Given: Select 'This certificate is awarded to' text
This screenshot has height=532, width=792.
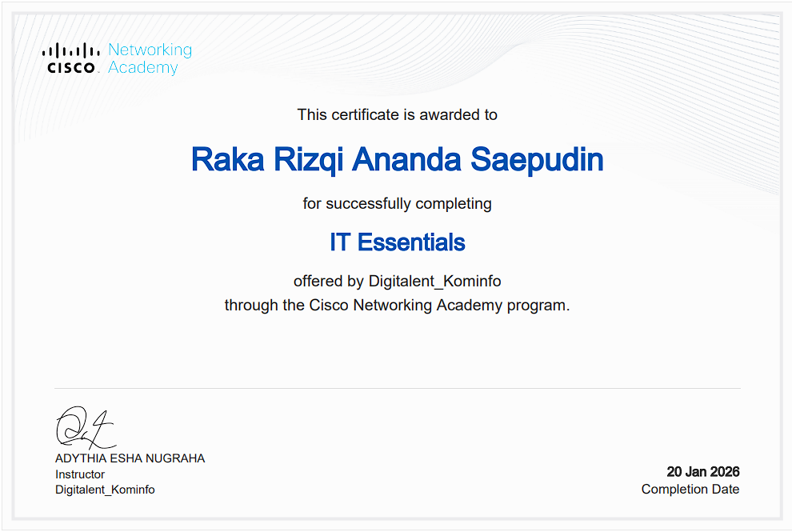Looking at the screenshot, I should (x=397, y=114).
